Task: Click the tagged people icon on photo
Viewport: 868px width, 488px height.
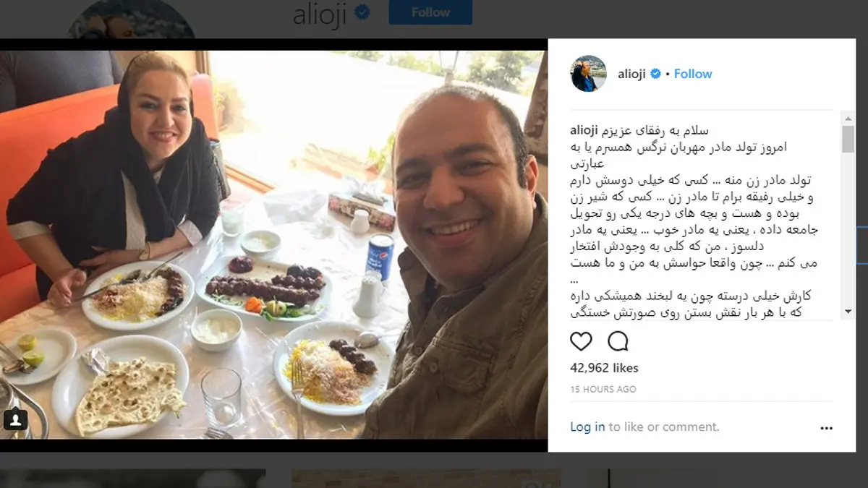Action: (x=16, y=419)
